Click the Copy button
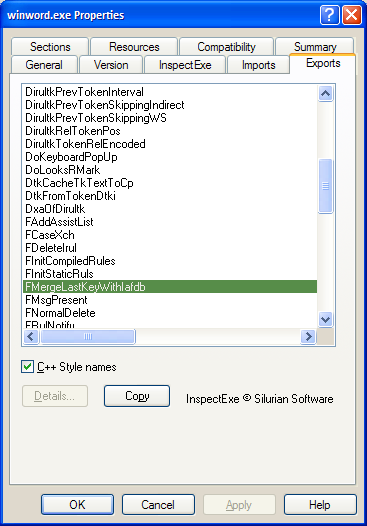This screenshot has width=367, height=526. point(137,396)
